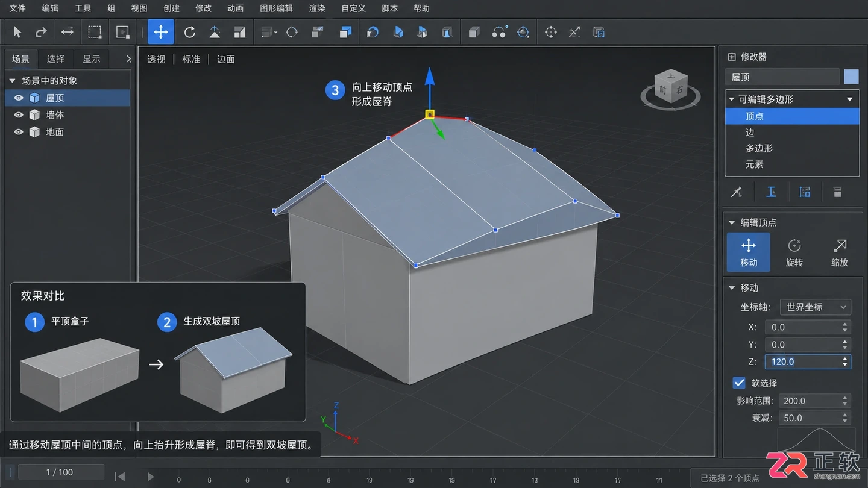Select the rotate tool in top toolbar

click(x=190, y=32)
